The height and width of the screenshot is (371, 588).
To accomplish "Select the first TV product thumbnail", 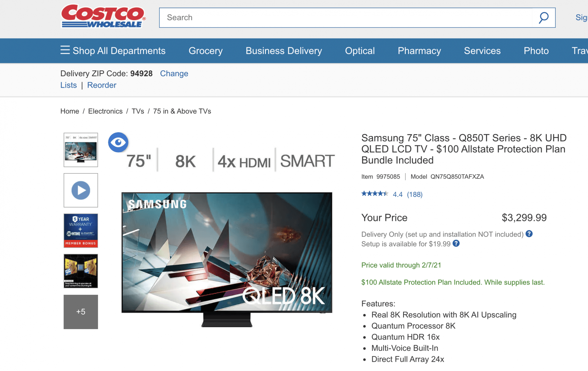I will [81, 150].
